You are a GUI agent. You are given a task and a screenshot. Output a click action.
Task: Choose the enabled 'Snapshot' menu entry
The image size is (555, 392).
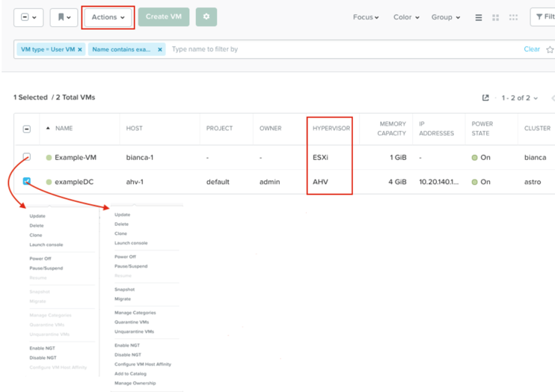(x=125, y=290)
